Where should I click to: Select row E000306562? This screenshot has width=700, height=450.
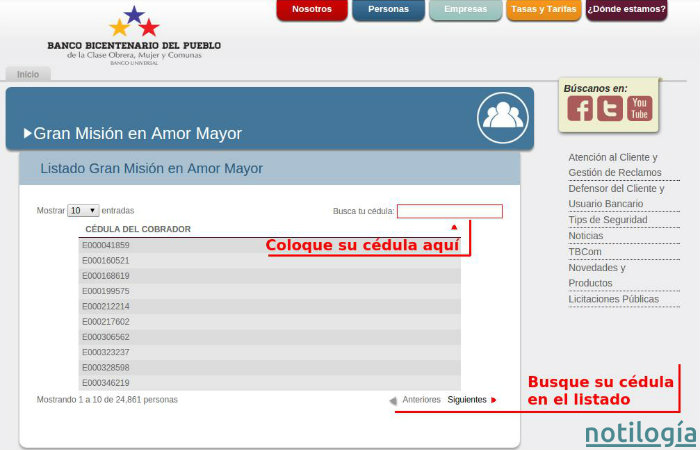click(x=270, y=337)
